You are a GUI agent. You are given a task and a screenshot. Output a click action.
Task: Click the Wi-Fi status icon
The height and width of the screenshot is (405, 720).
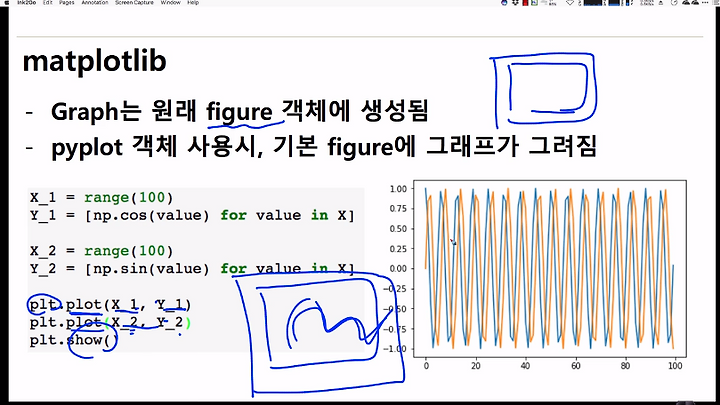point(570,2)
